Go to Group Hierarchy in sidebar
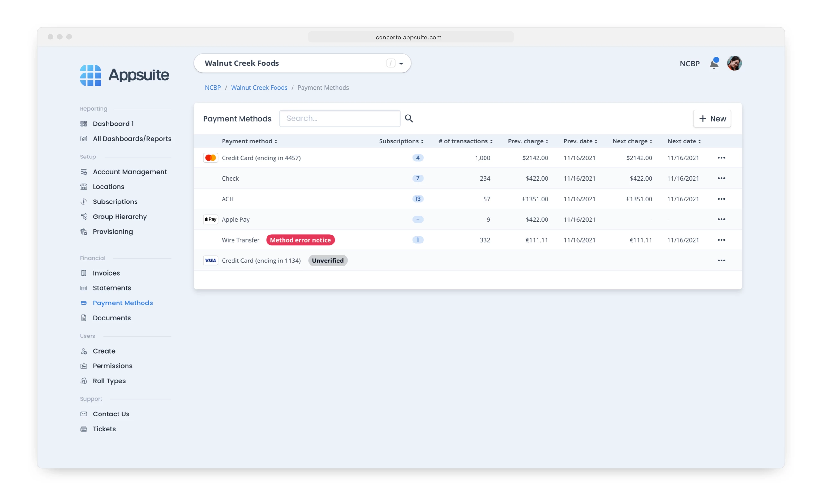Viewport: 822px width, 504px height. (x=119, y=217)
